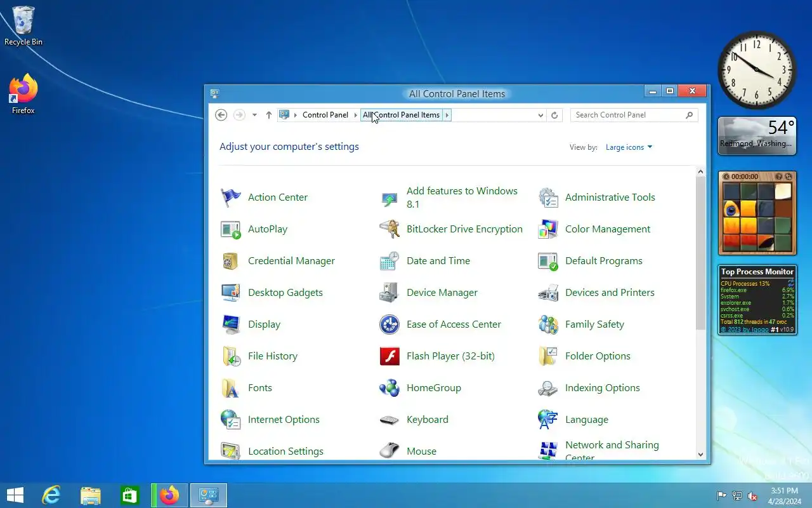Click the Search Control Panel field
Viewport: 812px width, 508px height.
pos(634,115)
